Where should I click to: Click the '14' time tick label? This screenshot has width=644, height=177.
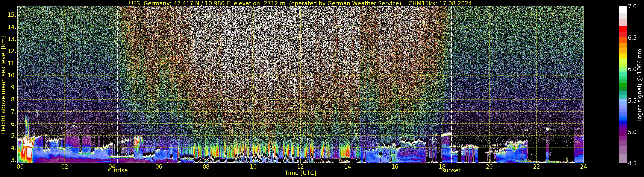pos(348,166)
